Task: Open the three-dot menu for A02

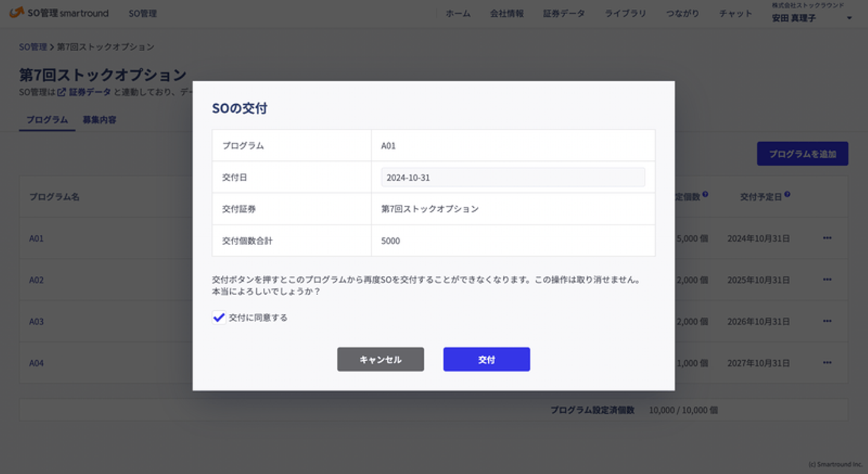Action: coord(827,279)
